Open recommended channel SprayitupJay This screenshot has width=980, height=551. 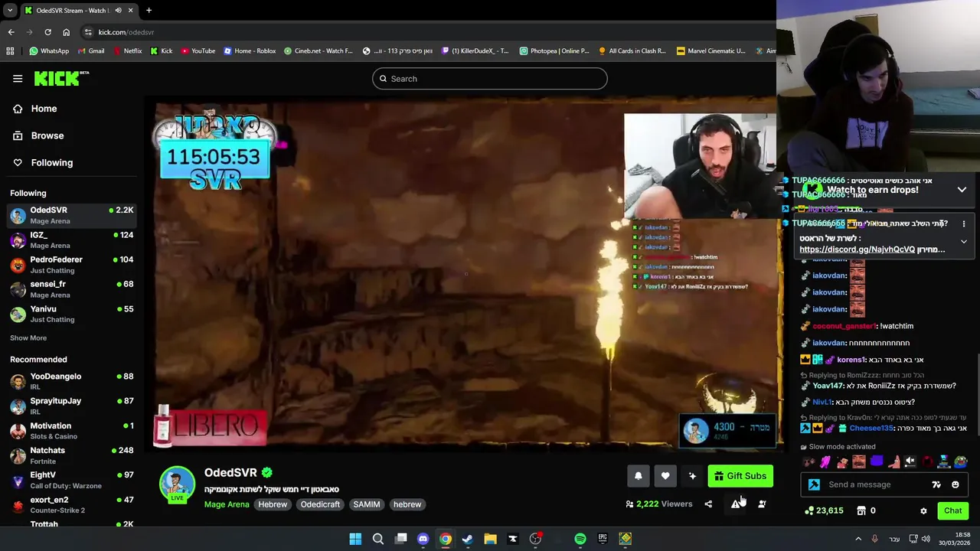coord(72,406)
